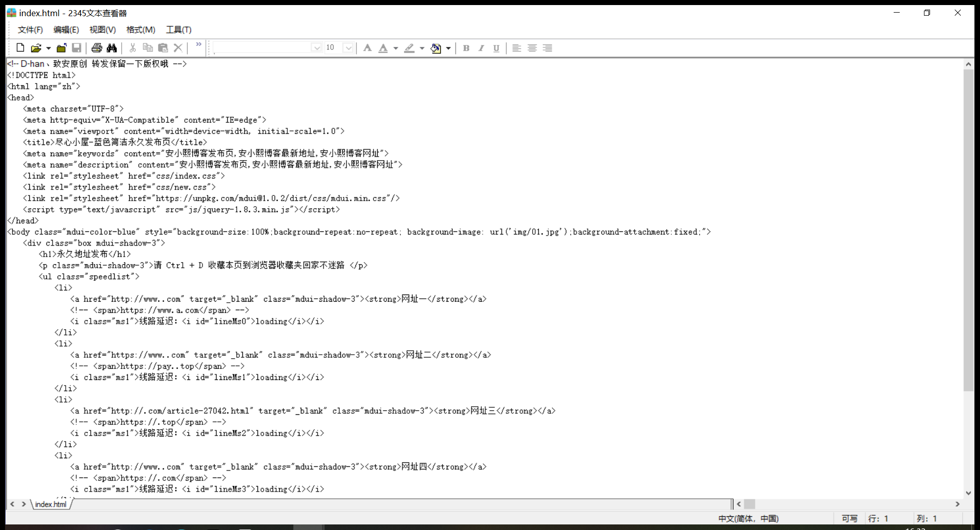Open a file with the folder icon

[x=36, y=48]
